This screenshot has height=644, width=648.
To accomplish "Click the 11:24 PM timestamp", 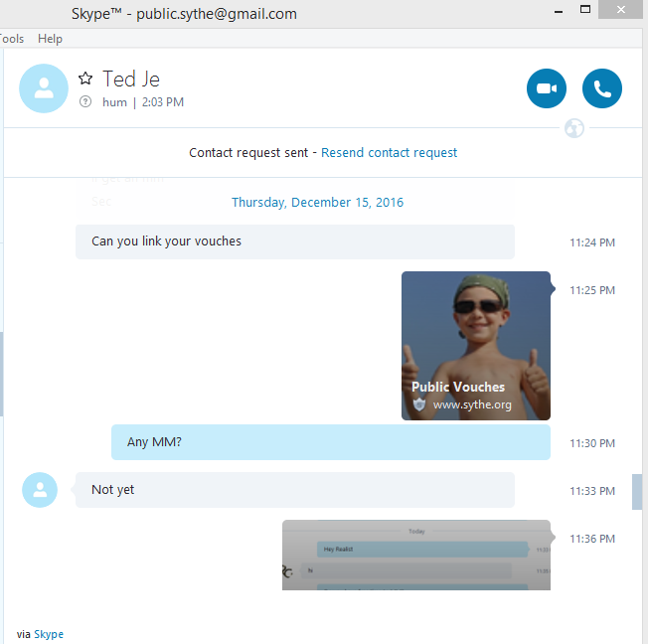I will point(592,242).
